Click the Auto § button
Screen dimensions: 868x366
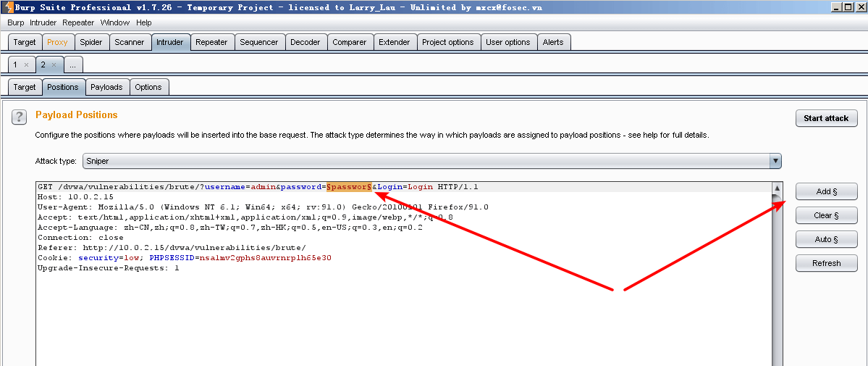point(826,239)
